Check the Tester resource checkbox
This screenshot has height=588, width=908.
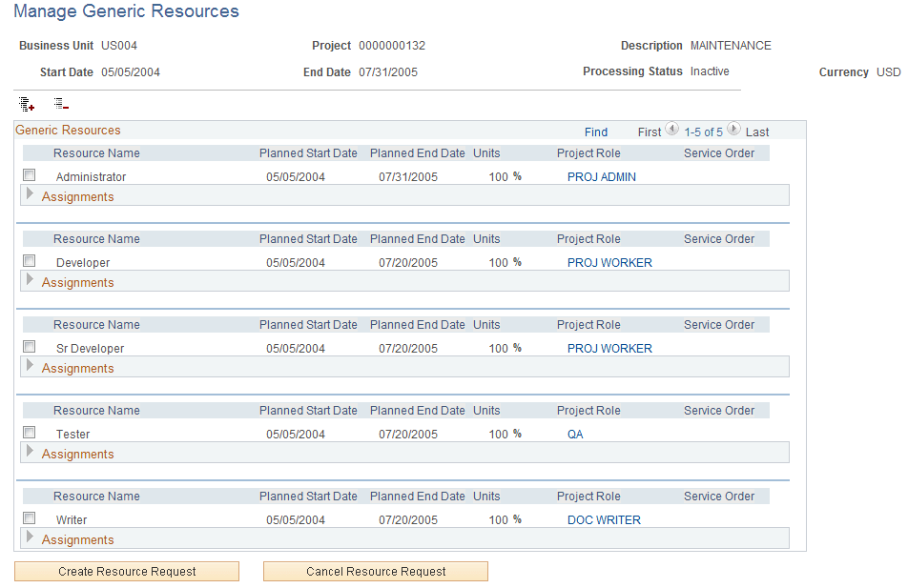coord(29,432)
